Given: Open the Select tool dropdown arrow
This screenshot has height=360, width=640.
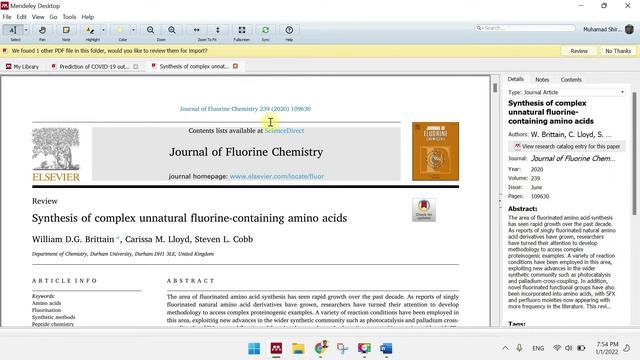Looking at the screenshot, I should [26, 30].
